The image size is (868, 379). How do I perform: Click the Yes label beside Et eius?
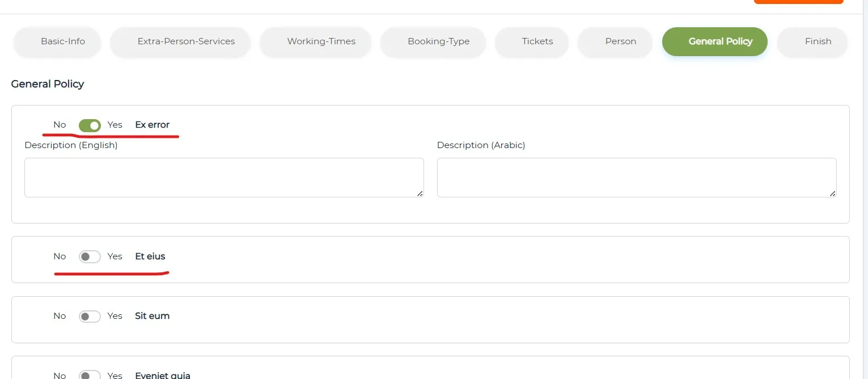(x=115, y=256)
